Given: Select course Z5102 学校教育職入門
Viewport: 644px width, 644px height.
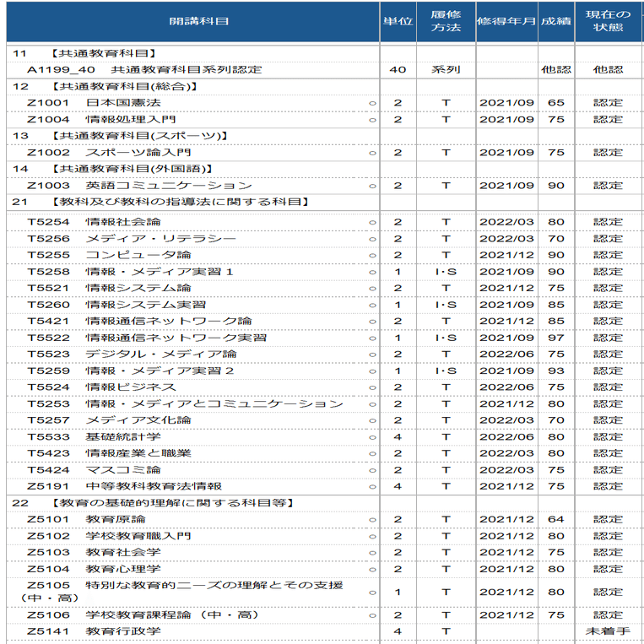Looking at the screenshot, I should (109, 537).
